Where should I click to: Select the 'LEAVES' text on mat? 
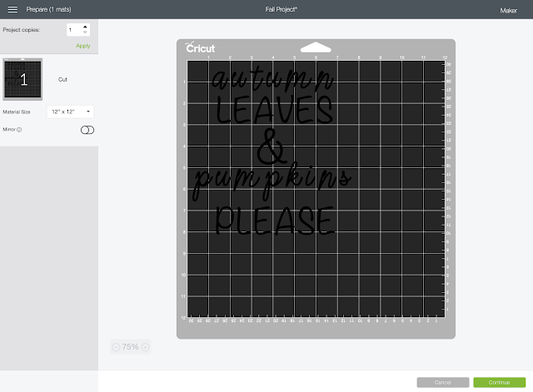pyautogui.click(x=274, y=109)
